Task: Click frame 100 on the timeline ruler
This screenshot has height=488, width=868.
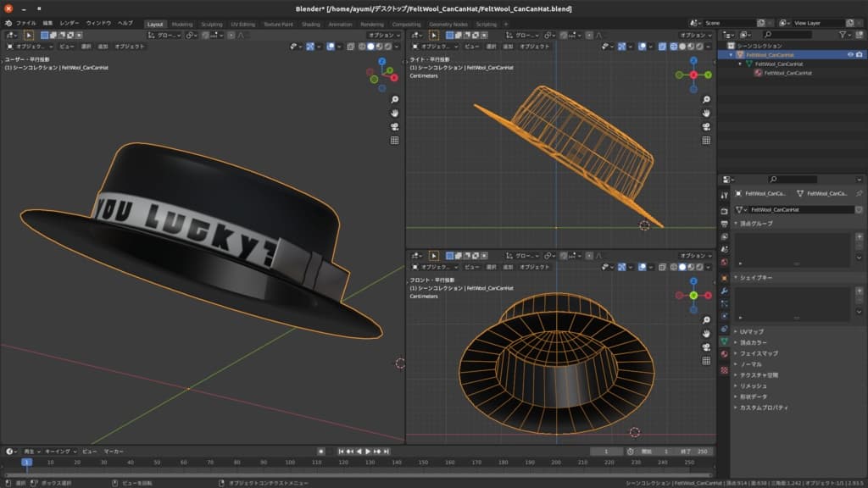Action: click(x=290, y=463)
